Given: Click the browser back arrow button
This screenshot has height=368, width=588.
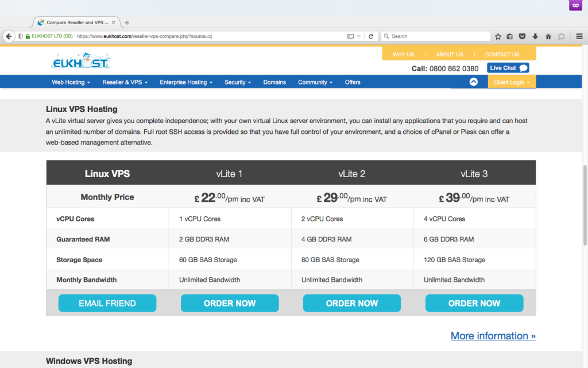Looking at the screenshot, I should tap(9, 36).
